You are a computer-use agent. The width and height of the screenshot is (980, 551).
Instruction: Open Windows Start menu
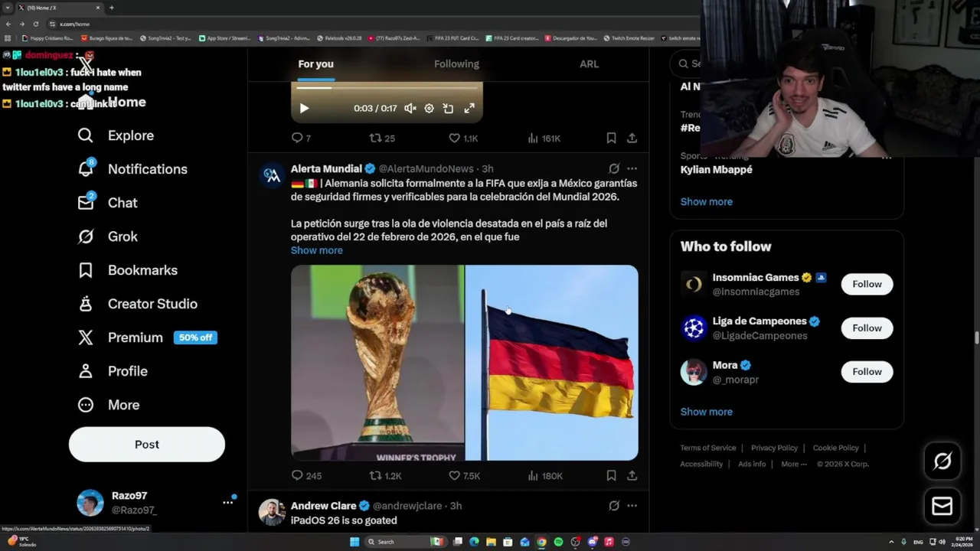click(354, 542)
